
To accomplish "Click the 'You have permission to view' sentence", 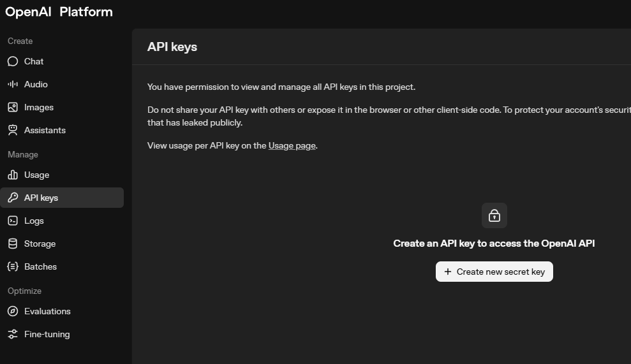I will [x=281, y=87].
